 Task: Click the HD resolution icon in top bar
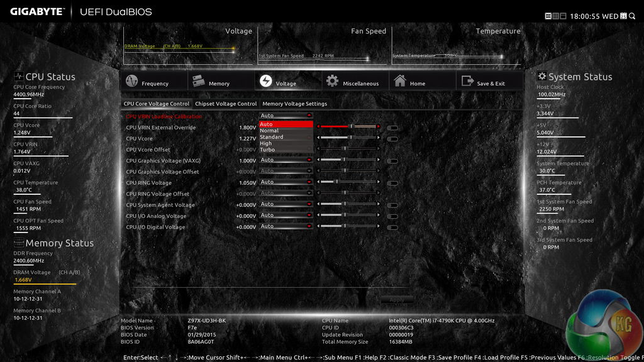coord(548,16)
